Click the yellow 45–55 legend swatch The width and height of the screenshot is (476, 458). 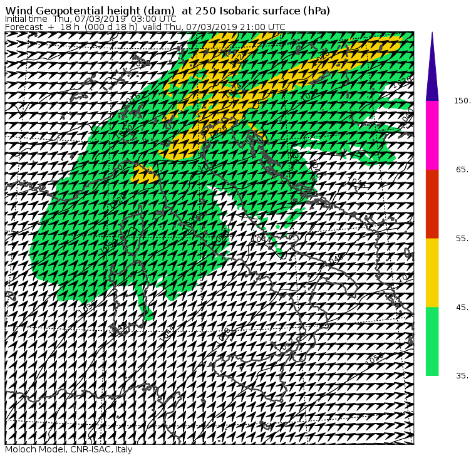click(x=432, y=273)
